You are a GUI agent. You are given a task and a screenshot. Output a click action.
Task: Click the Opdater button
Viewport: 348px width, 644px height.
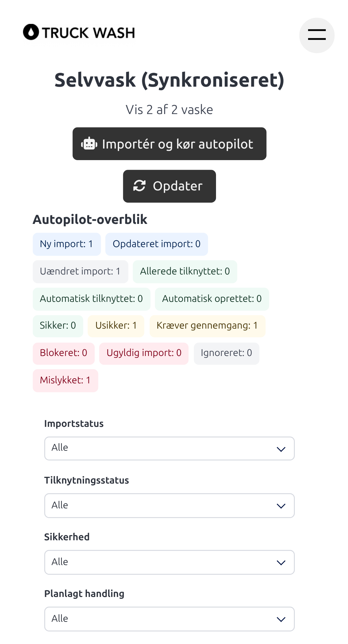click(x=169, y=186)
